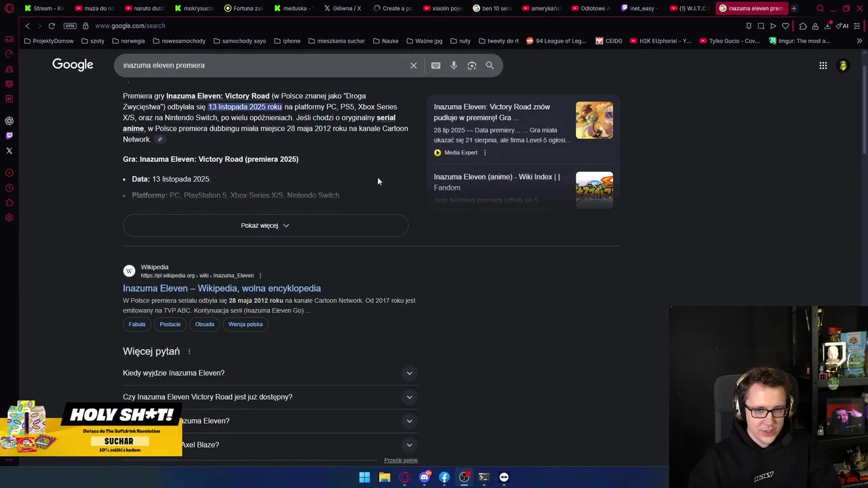
Task: Open X panel in Opera sidebar
Action: [9, 150]
